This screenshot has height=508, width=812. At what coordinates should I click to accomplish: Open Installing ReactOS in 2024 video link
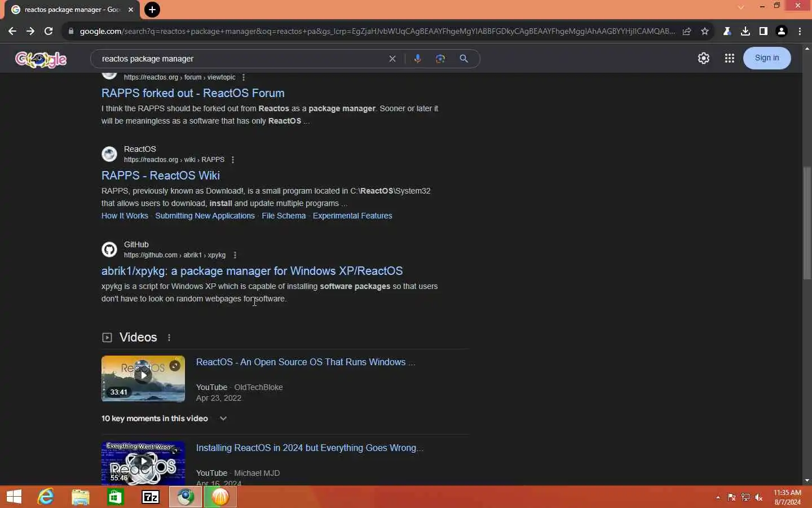pyautogui.click(x=310, y=448)
